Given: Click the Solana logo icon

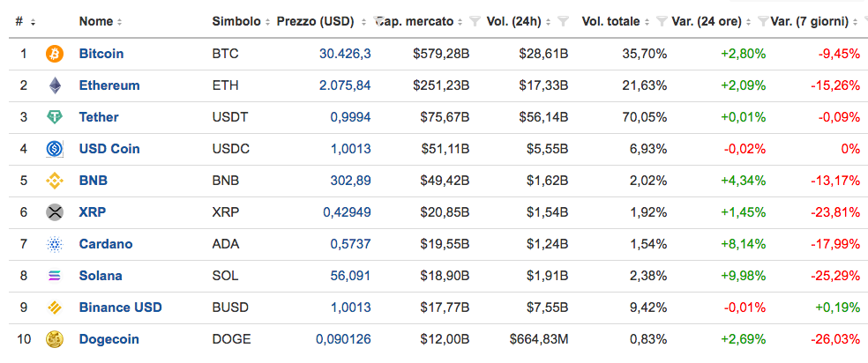Looking at the screenshot, I should point(55,276).
